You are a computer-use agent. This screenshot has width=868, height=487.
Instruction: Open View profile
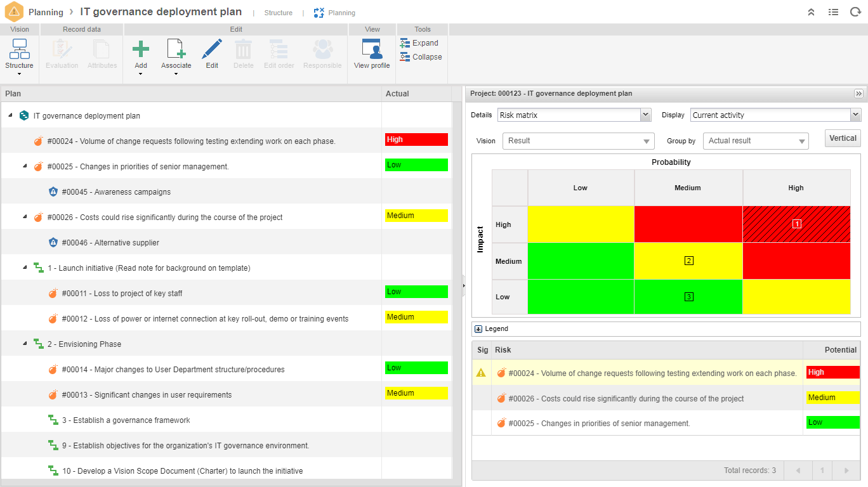(x=372, y=55)
